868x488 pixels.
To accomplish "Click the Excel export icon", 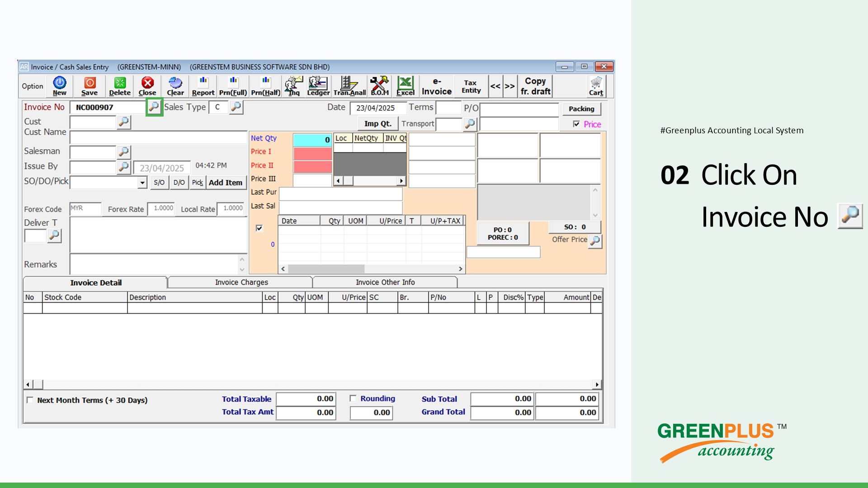I will click(406, 86).
